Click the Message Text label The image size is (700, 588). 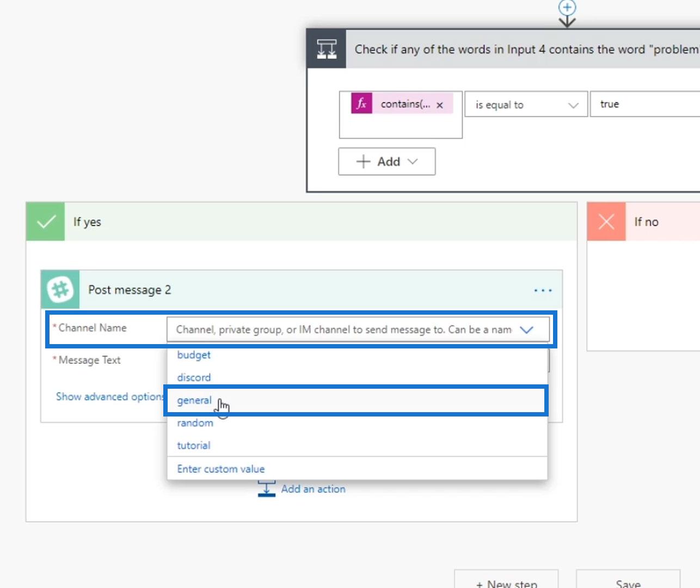[89, 360]
